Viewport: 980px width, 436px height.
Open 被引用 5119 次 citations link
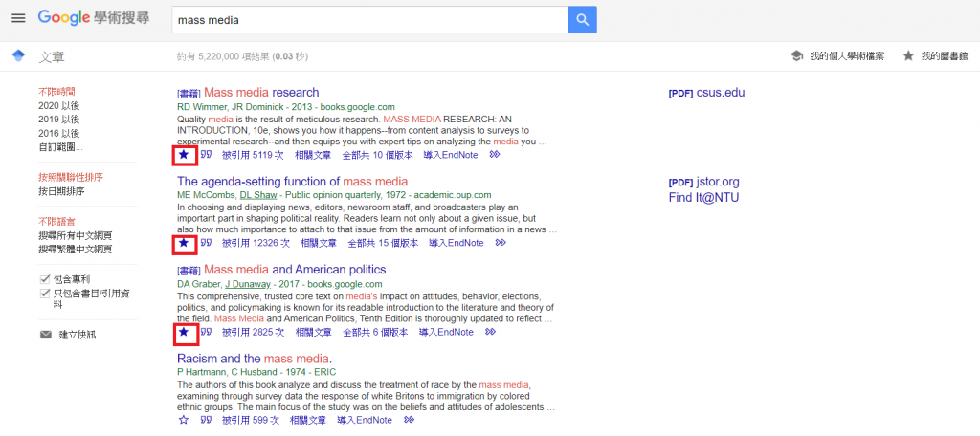253,155
